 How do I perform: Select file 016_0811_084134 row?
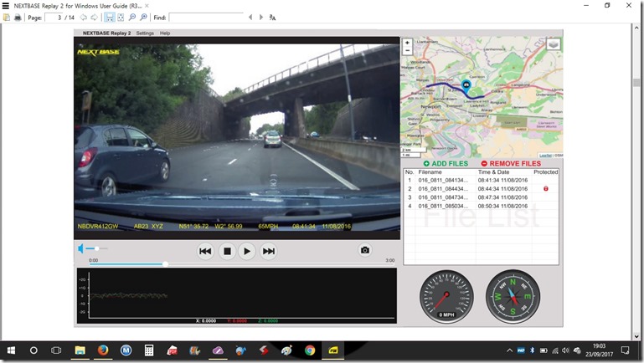click(x=481, y=180)
